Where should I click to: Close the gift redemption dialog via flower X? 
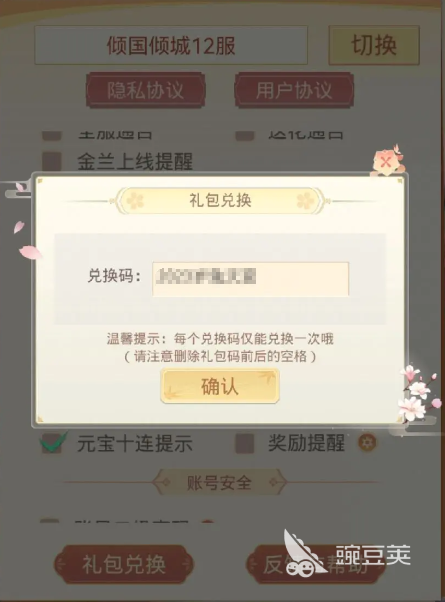tap(387, 161)
